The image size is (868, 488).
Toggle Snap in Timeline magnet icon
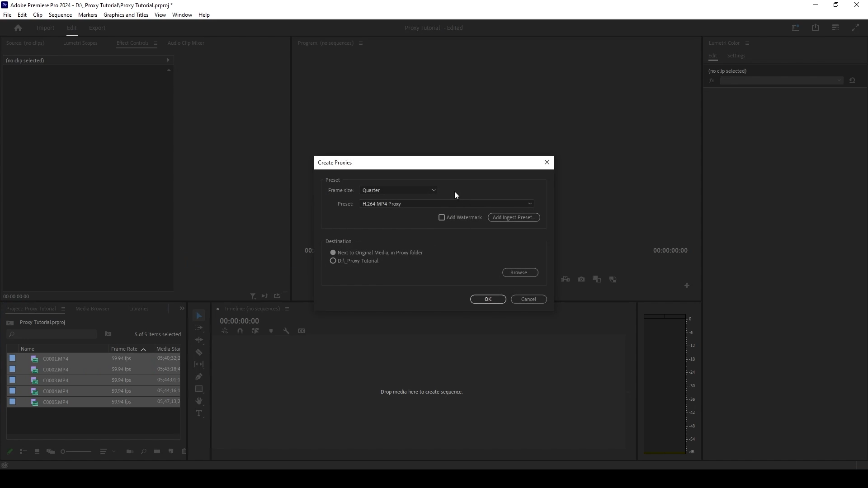click(x=240, y=331)
